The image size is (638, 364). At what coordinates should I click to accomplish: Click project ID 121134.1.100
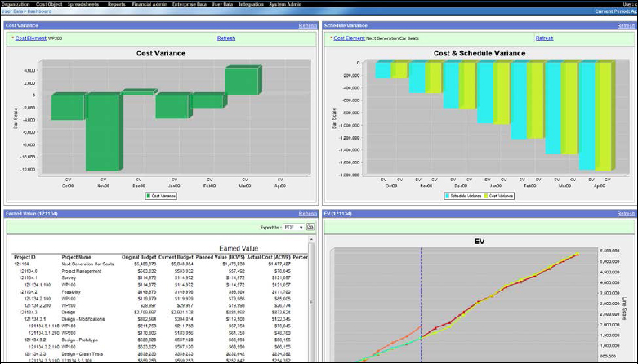point(38,285)
